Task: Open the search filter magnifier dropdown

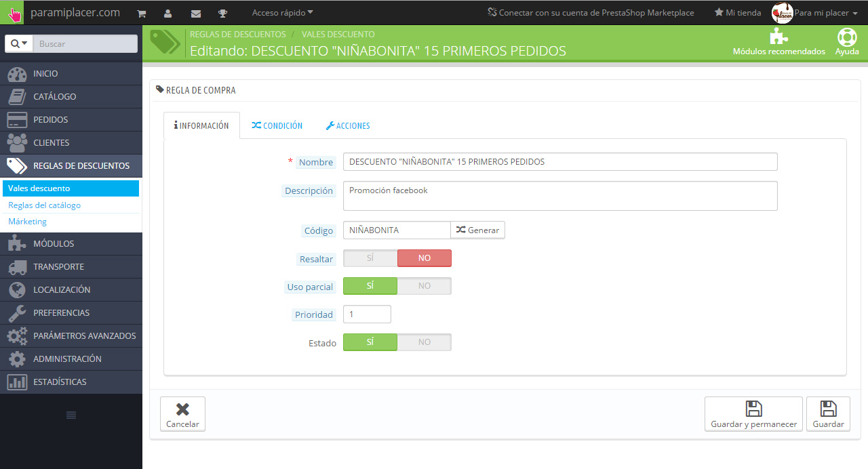Action: (19, 43)
